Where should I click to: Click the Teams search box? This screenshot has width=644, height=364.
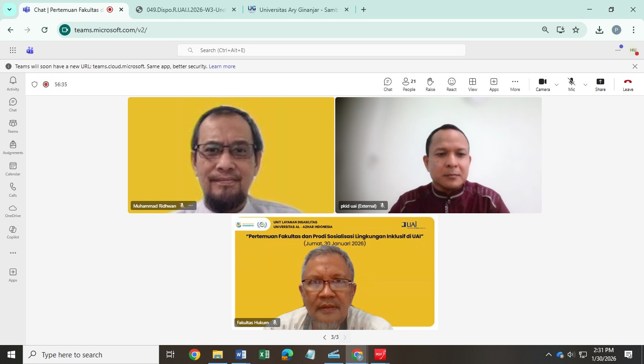pyautogui.click(x=321, y=50)
